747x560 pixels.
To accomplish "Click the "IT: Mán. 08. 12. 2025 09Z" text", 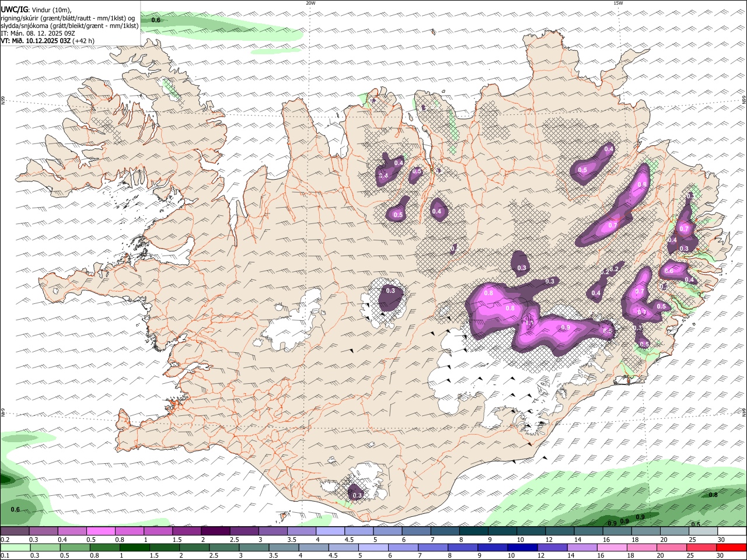I will coord(38,33).
